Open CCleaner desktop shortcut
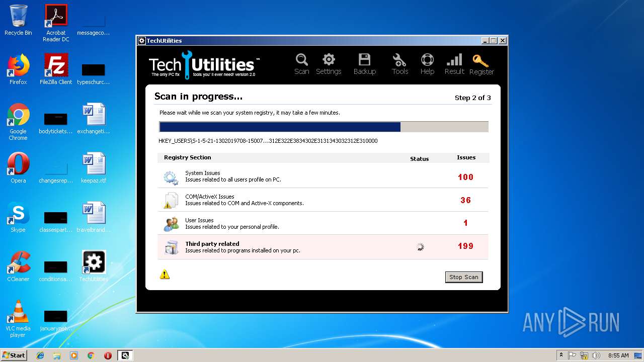The width and height of the screenshot is (644, 362). click(18, 266)
